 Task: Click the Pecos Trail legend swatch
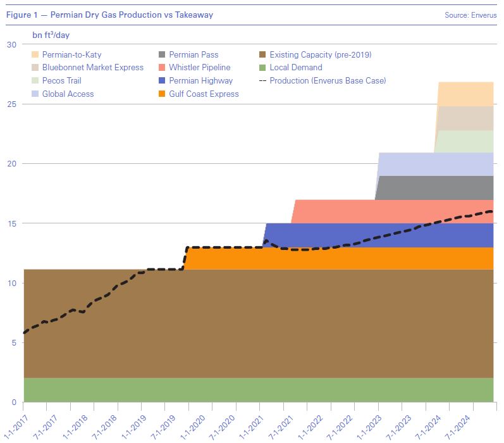[x=36, y=81]
